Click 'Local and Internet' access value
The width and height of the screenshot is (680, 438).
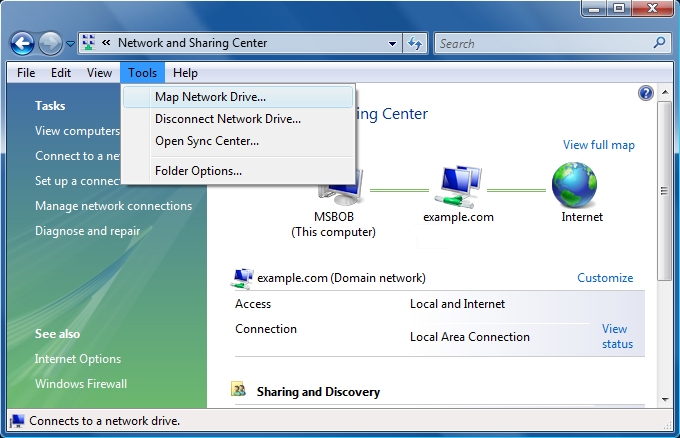(x=457, y=304)
